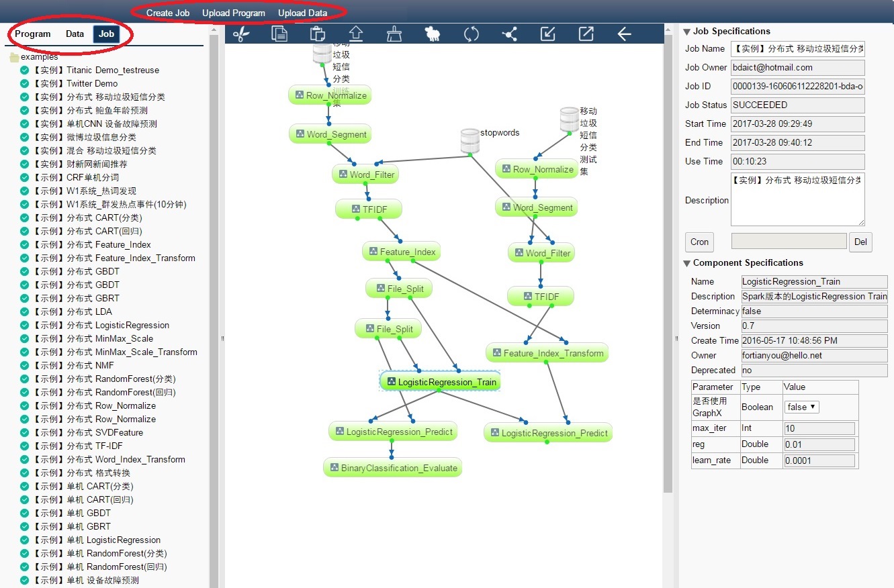The image size is (894, 588).
Task: Switch to the Program tab
Action: [x=33, y=34]
